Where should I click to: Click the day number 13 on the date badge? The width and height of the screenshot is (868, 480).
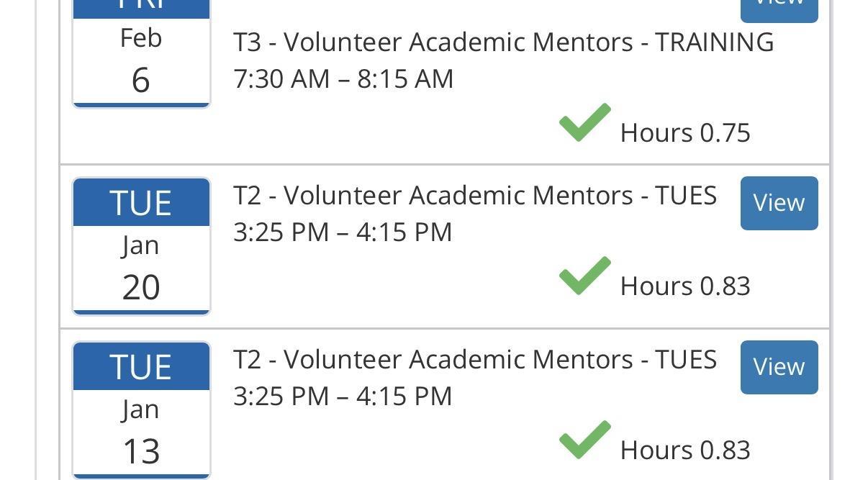click(x=141, y=450)
